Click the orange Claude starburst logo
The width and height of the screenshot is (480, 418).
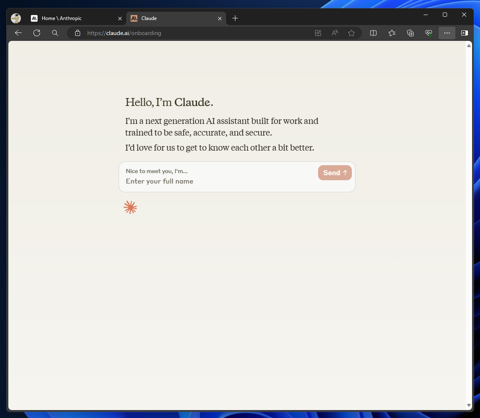(130, 207)
